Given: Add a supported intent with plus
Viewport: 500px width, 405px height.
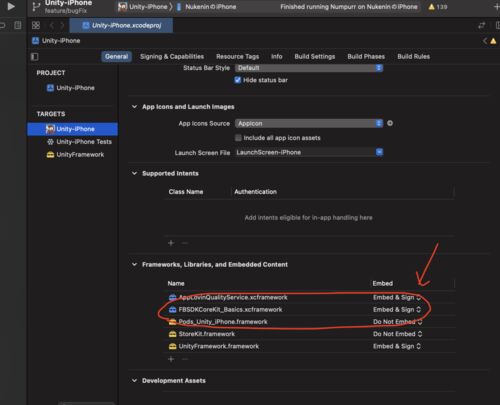Looking at the screenshot, I should coord(171,243).
